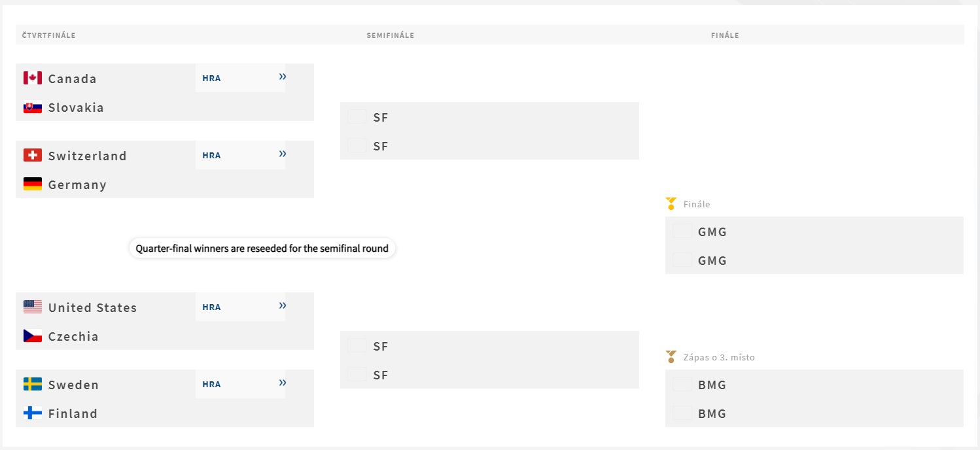Click the Slovakia flag icon
980x450 pixels.
pyautogui.click(x=33, y=107)
